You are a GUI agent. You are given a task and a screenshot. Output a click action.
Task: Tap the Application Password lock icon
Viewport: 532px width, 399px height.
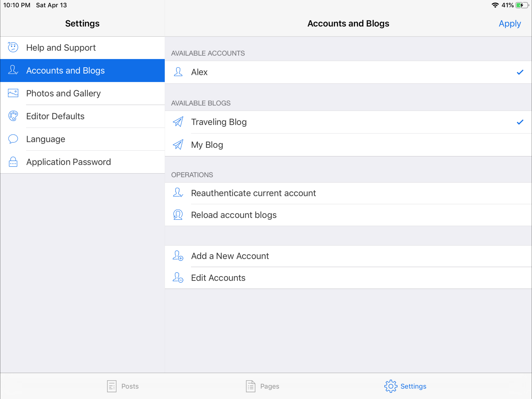tap(13, 162)
